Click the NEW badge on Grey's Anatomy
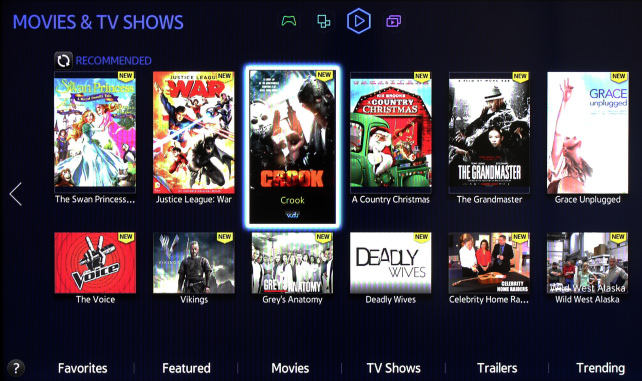 323,237
